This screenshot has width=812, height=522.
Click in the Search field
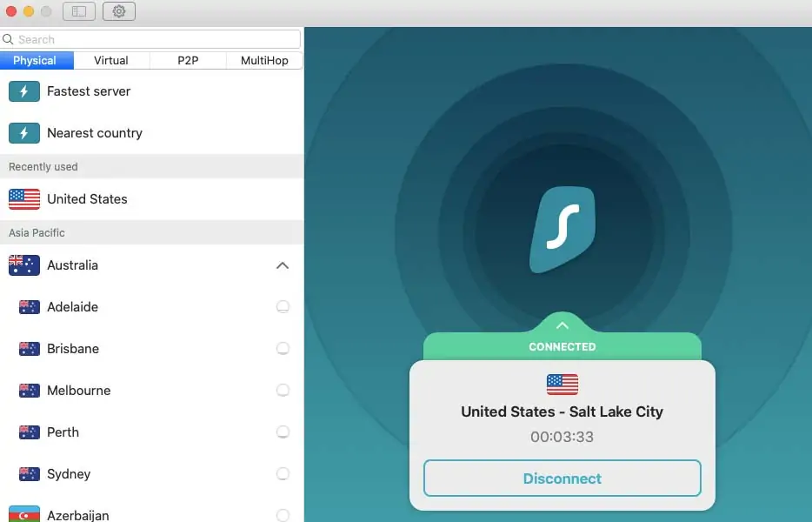pyautogui.click(x=150, y=39)
